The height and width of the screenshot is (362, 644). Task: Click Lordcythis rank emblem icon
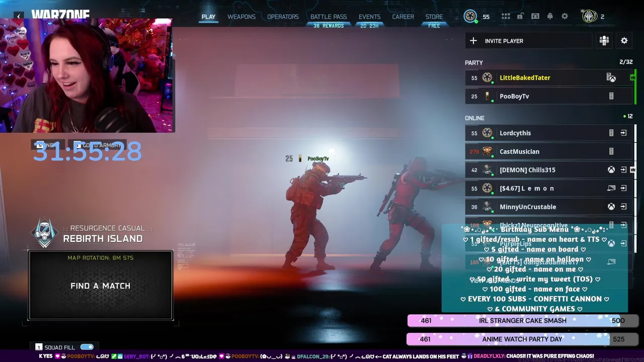point(487,133)
